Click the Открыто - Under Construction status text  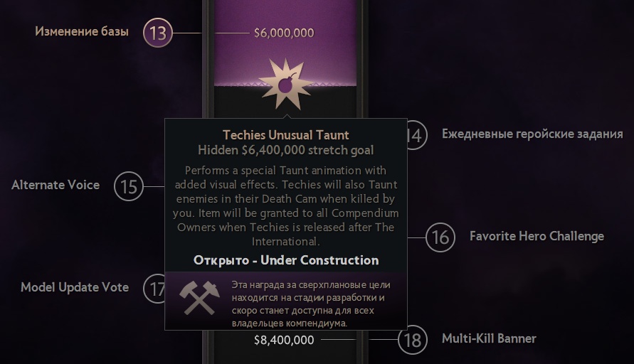[x=286, y=259]
